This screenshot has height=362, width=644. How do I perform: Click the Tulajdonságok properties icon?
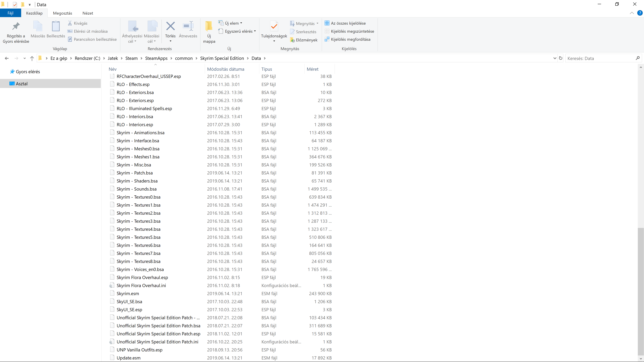[274, 26]
